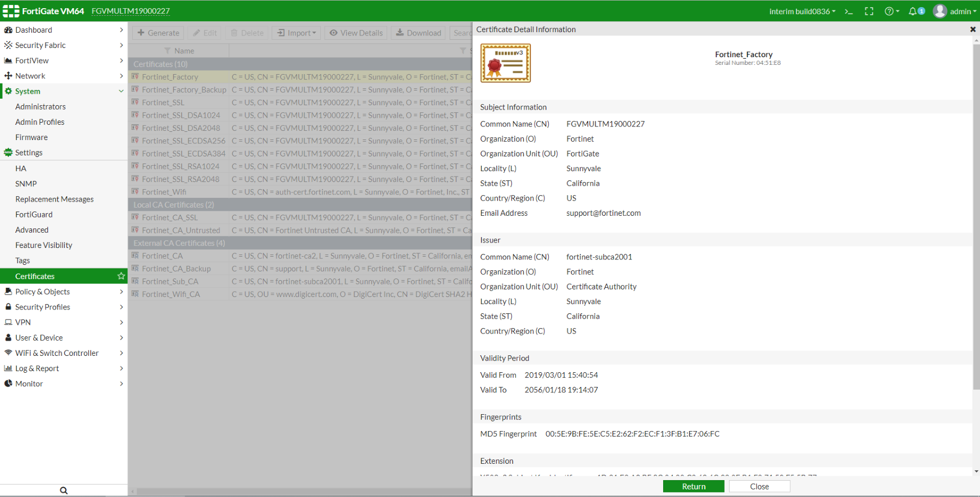
Task: Select the Edit pencil toolbar icon
Action: point(197,33)
